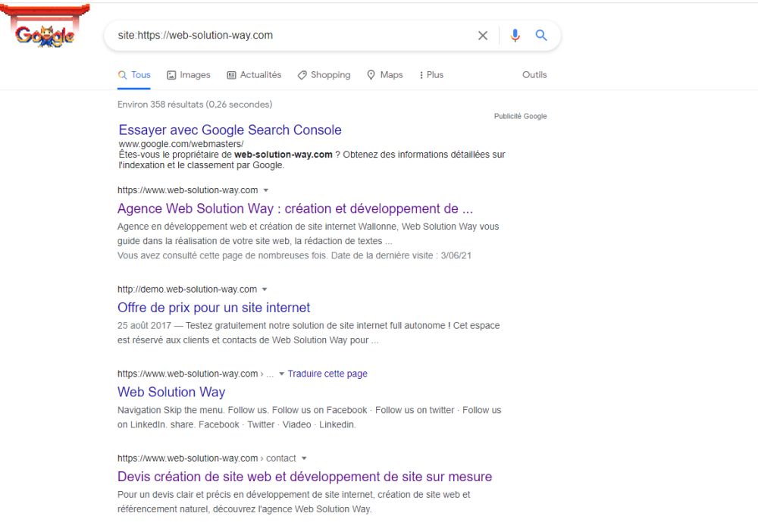
Task: Click the snippet starting Pour un devis clair
Action: [294, 502]
